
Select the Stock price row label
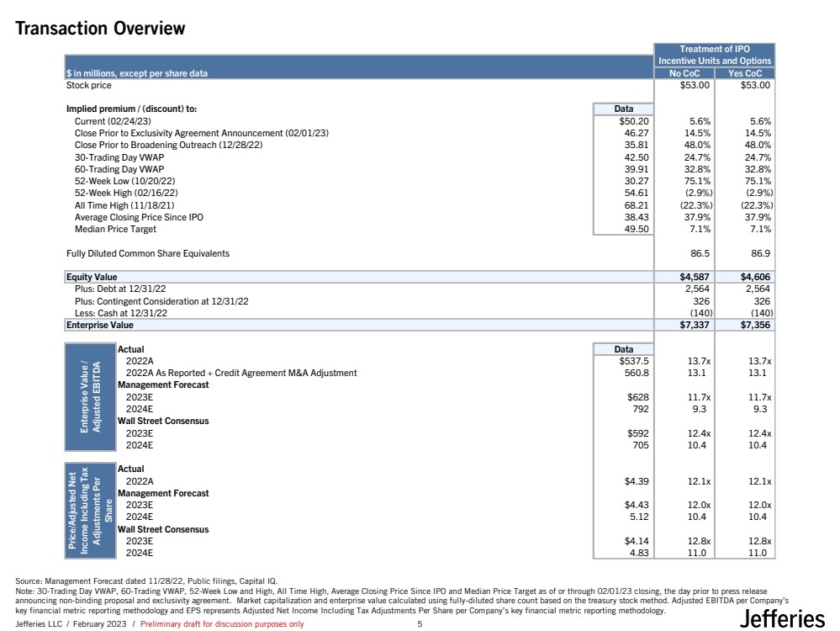point(88,85)
